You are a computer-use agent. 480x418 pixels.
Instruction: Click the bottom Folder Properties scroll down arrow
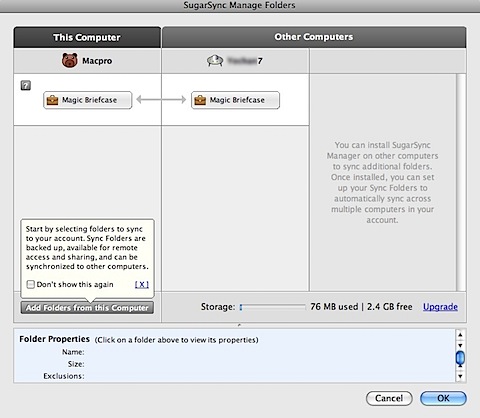460,377
